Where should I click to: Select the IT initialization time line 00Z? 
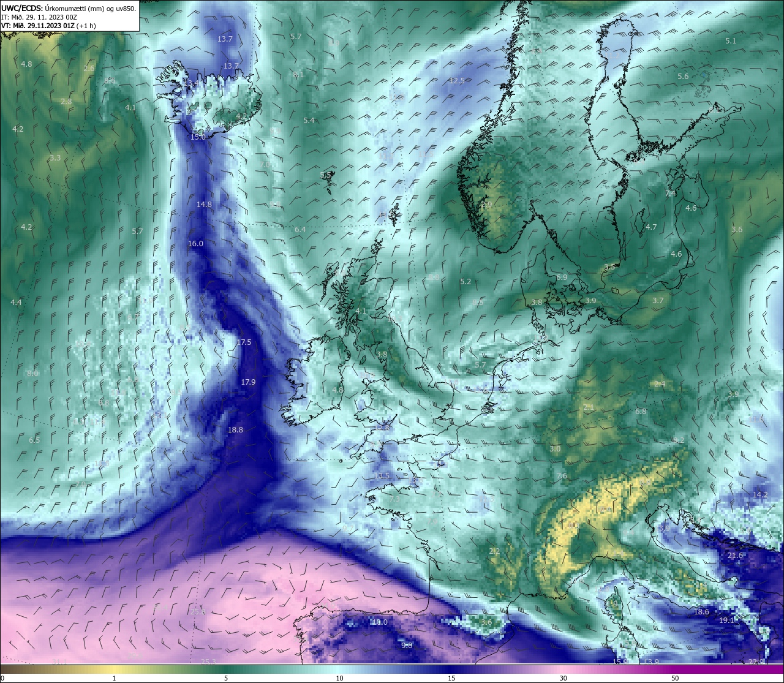(x=39, y=17)
